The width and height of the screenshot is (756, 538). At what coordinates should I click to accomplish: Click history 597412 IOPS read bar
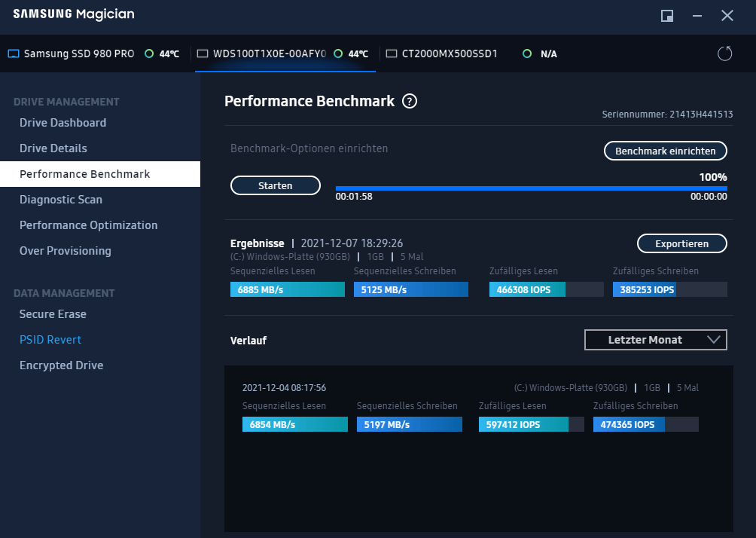(532, 424)
